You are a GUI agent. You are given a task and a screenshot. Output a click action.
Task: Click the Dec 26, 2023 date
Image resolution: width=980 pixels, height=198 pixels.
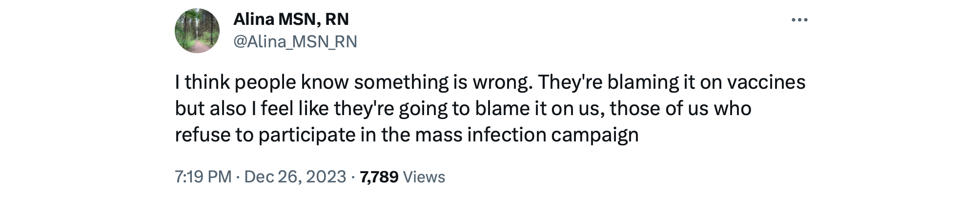[295, 177]
